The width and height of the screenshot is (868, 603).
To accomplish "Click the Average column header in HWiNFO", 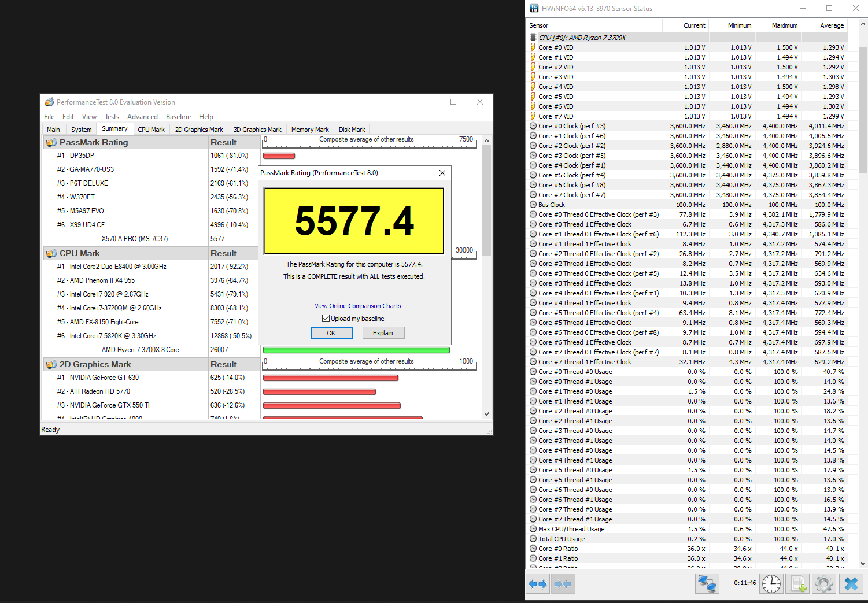I will [825, 25].
